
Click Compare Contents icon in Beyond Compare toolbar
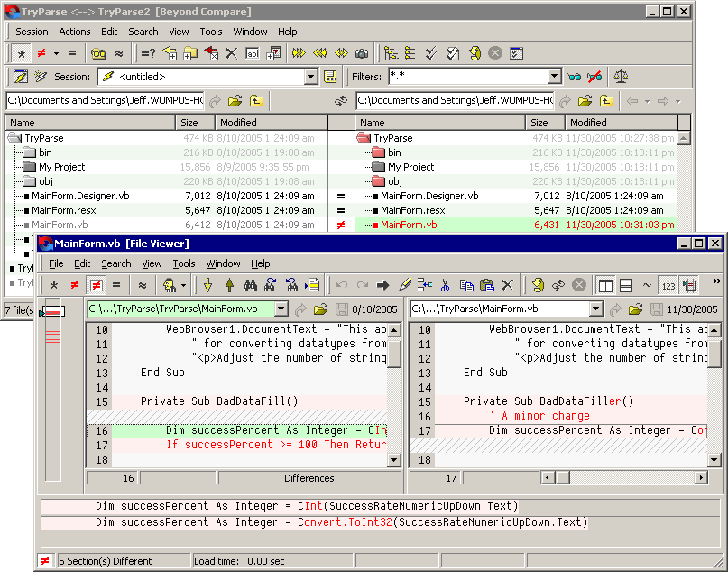(x=148, y=53)
